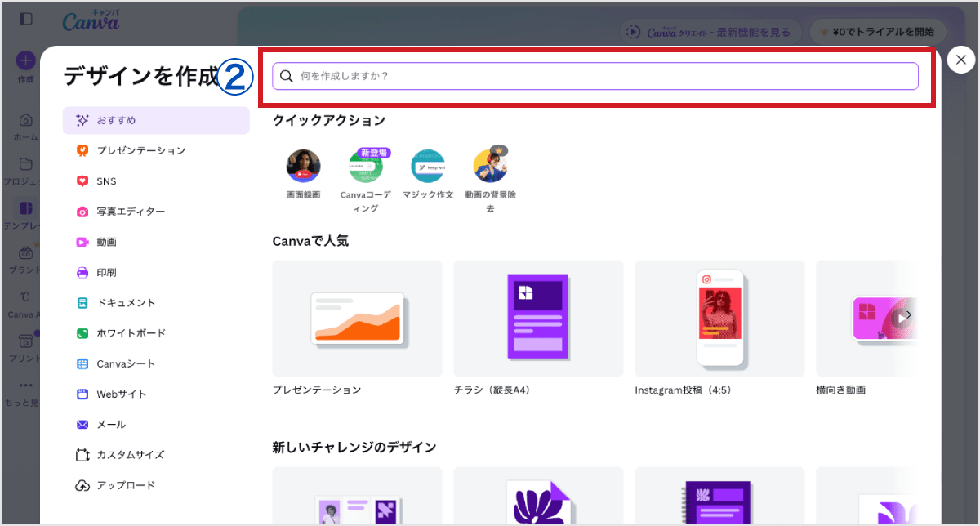
Task: Click ¥0でトライアルを開始 button
Action: [878, 32]
